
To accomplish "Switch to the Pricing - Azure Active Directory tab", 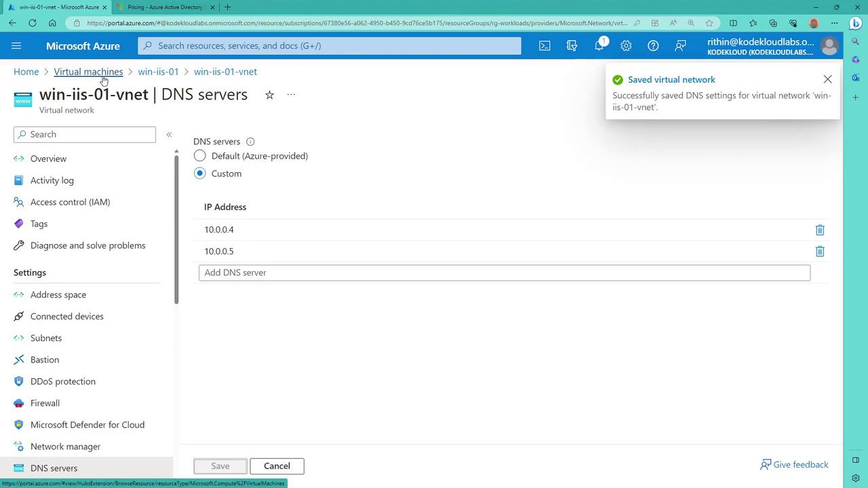I will 165,7.
